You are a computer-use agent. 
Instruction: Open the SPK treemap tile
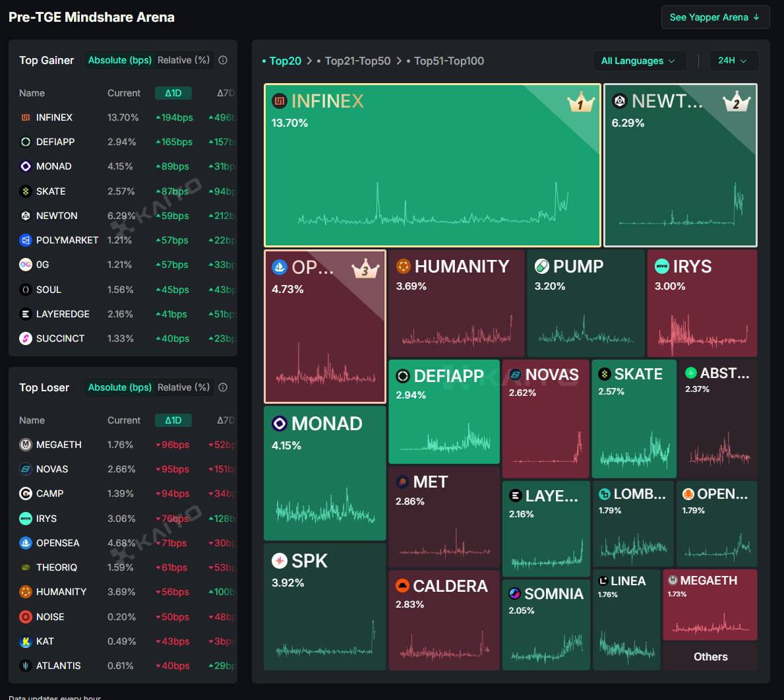pos(325,607)
